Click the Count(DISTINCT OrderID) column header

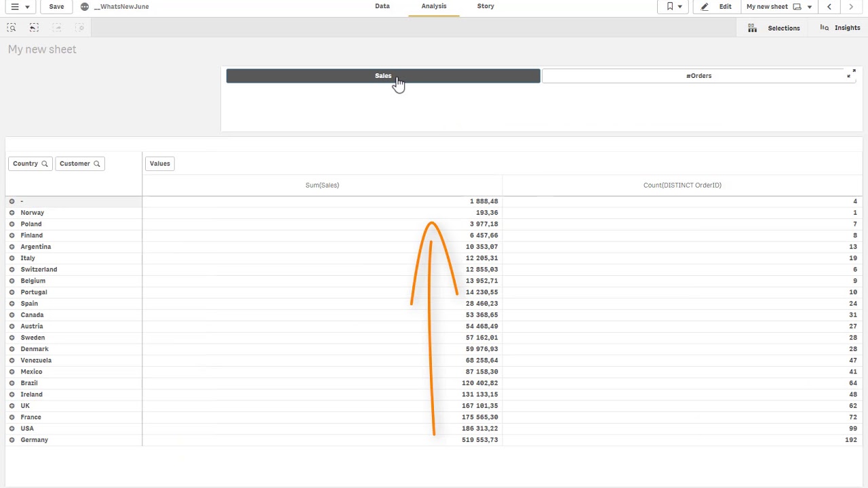pos(682,185)
